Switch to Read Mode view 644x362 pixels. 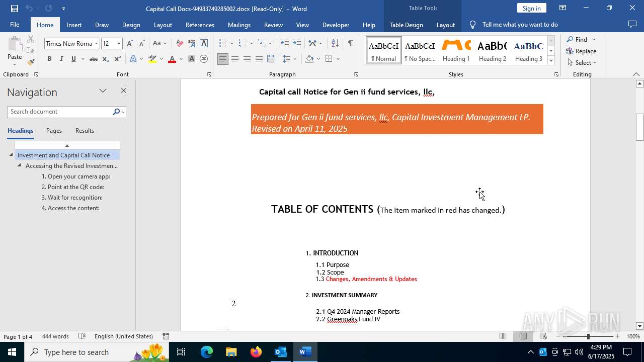503,336
